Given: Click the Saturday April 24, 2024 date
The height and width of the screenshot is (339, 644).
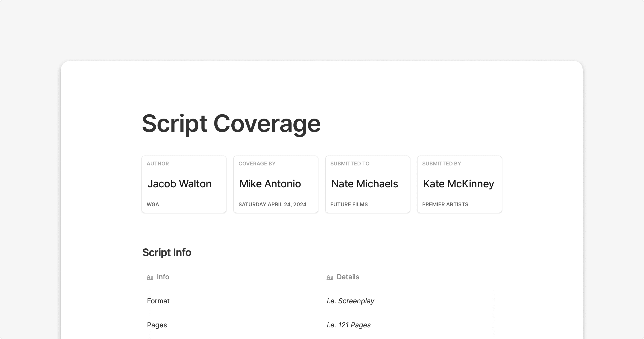Looking at the screenshot, I should 272,204.
